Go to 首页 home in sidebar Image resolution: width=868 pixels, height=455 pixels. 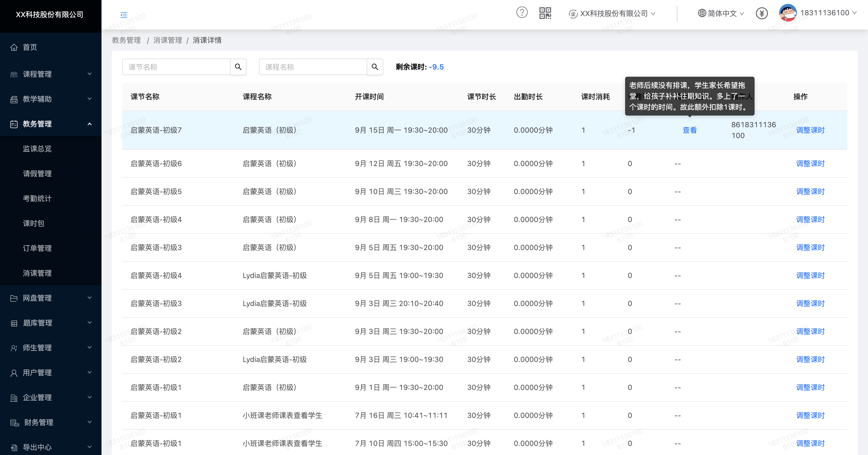[30, 47]
